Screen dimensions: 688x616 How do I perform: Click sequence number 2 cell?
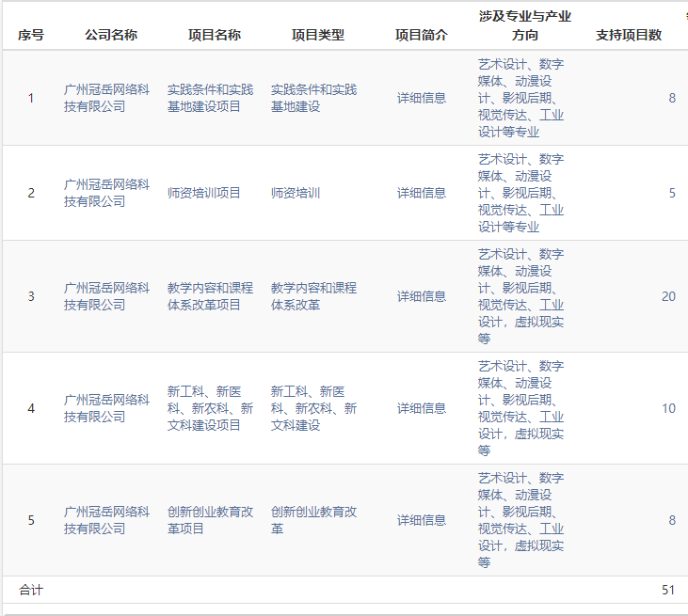(31, 193)
